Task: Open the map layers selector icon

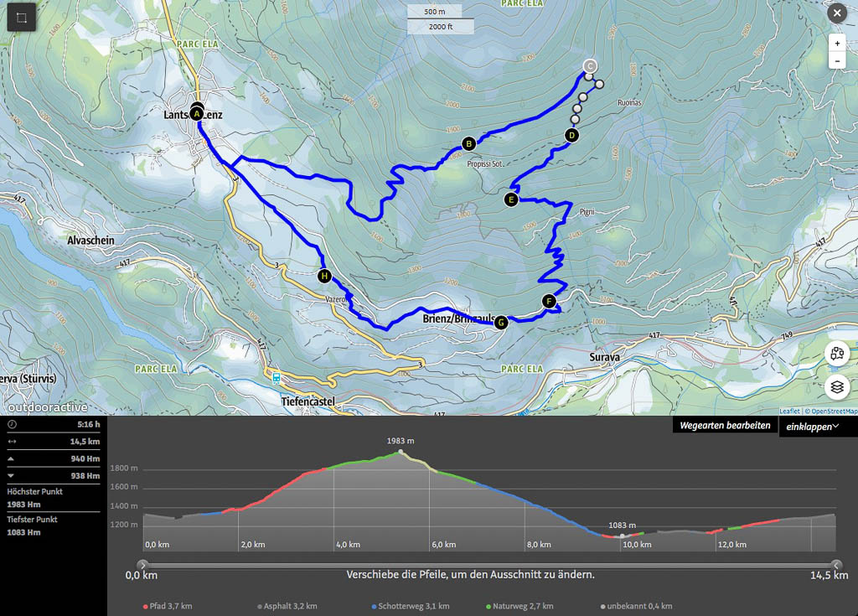Action: pos(837,387)
